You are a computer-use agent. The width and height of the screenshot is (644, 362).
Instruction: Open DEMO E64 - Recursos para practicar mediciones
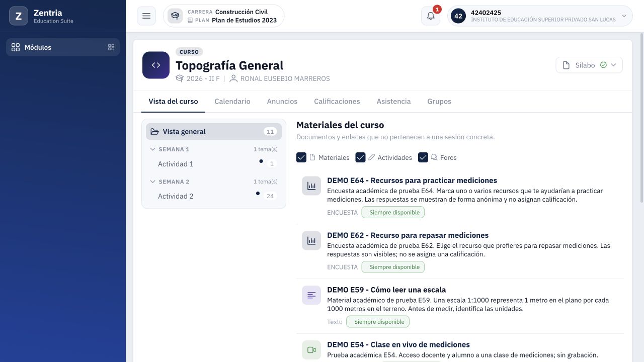point(412,180)
